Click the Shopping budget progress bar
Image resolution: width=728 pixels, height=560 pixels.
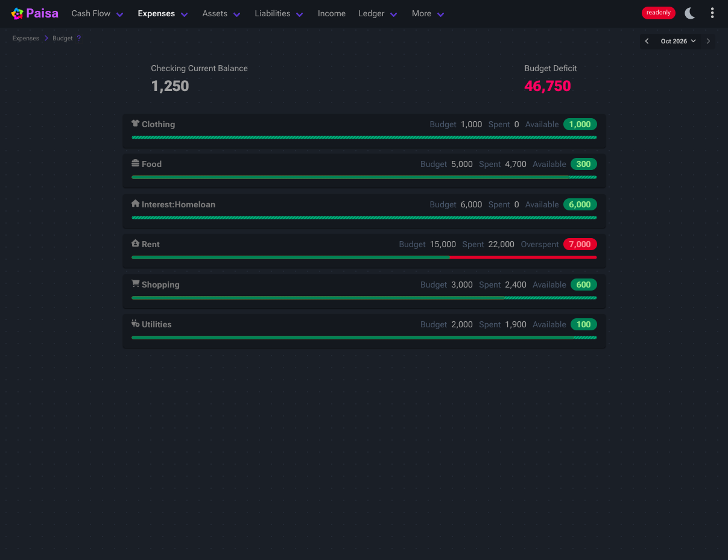(364, 298)
